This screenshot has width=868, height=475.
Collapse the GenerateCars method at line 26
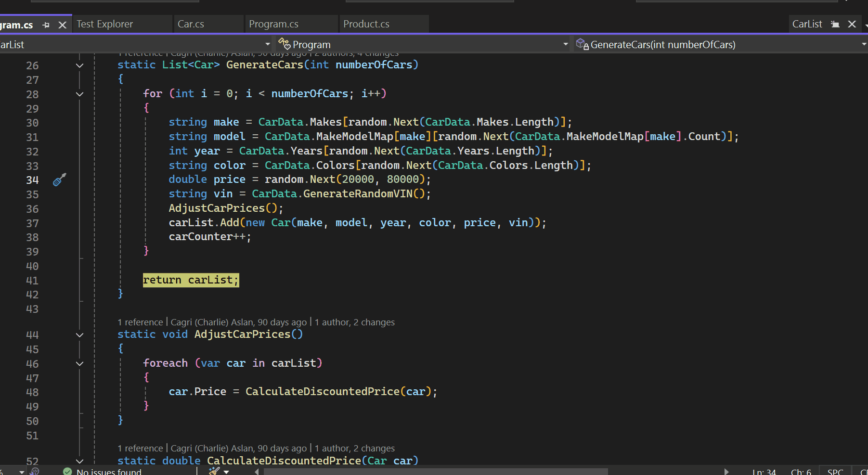click(80, 65)
